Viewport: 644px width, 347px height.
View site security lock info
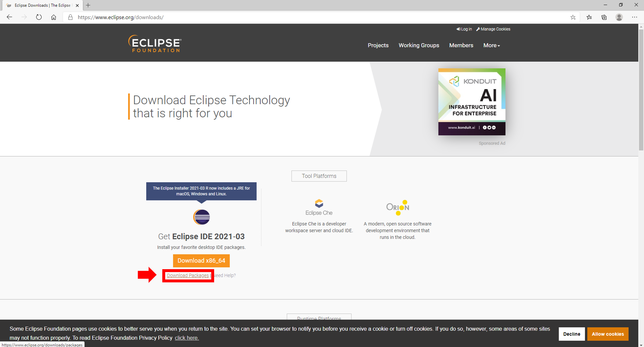[70, 17]
